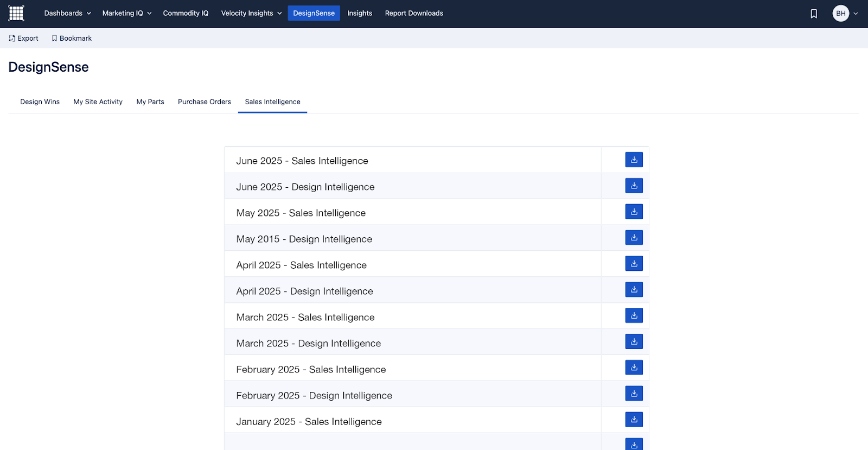Expand the Velocity Insights menu

(251, 13)
